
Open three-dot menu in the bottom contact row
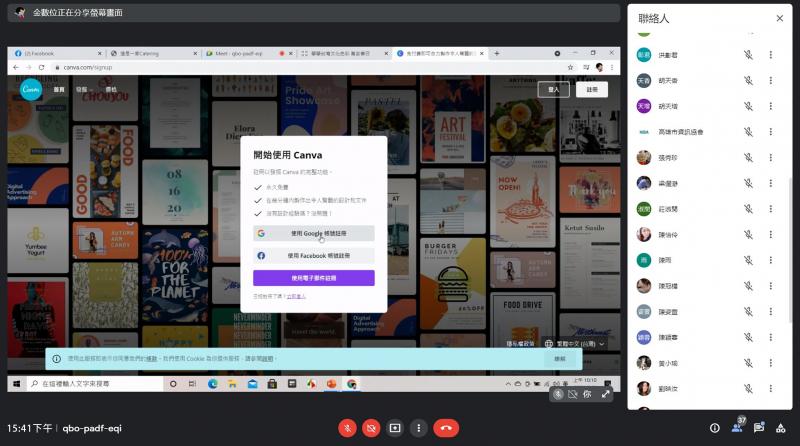pyautogui.click(x=770, y=389)
